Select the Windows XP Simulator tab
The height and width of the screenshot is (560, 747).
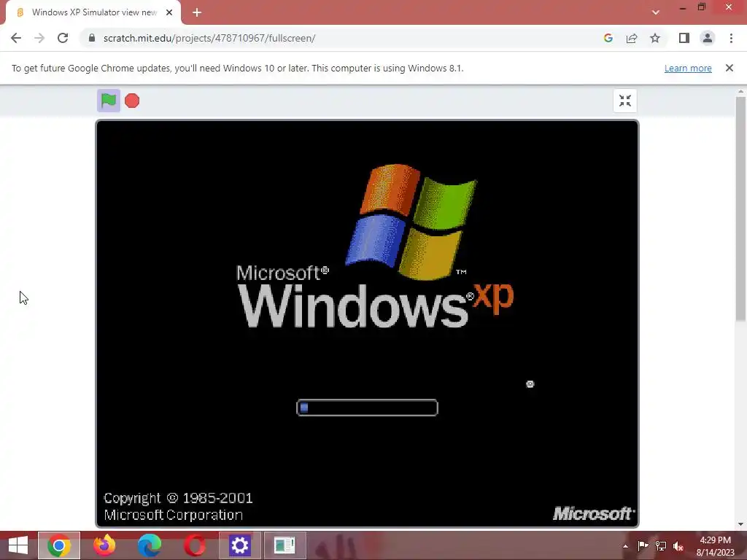pos(94,12)
